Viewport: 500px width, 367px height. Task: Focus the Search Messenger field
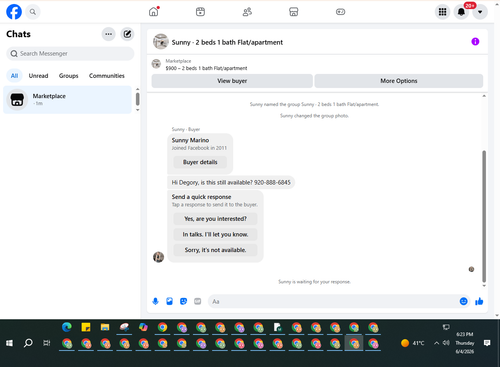point(70,54)
